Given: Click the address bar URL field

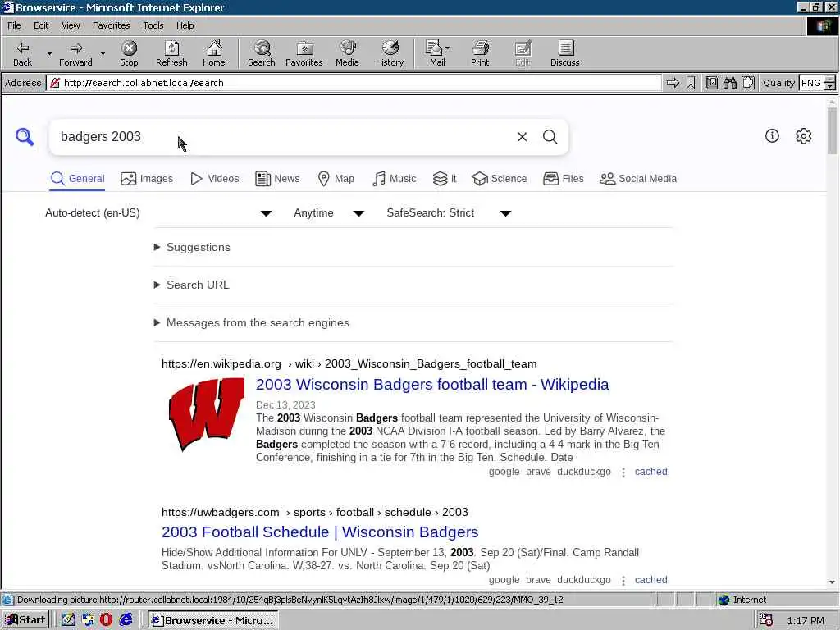Looking at the screenshot, I should (x=354, y=83).
